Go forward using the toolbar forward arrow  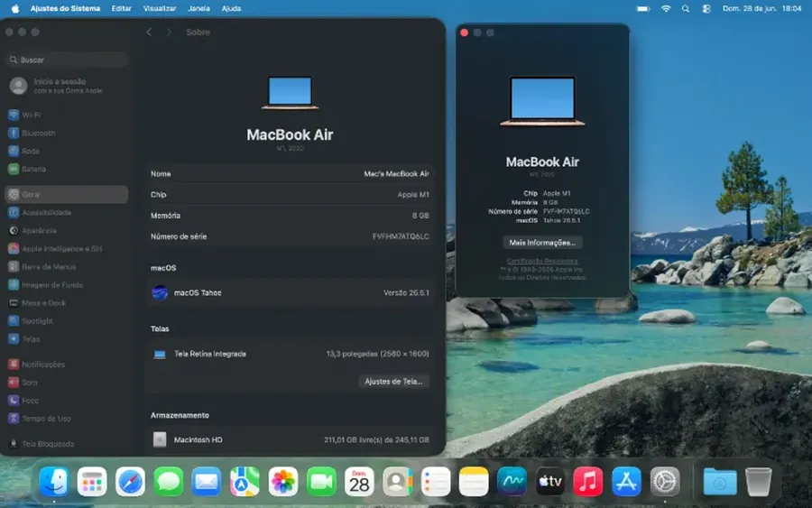tap(169, 32)
